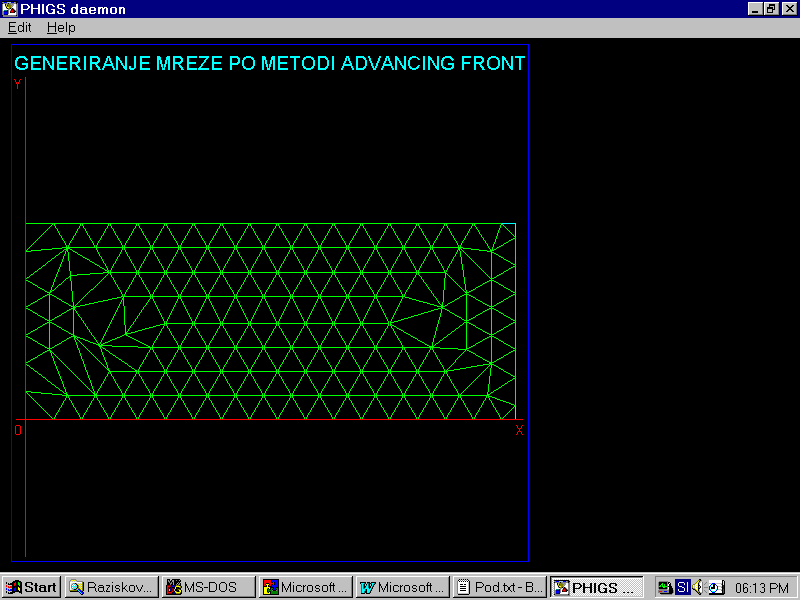Viewport: 800px width, 600px height.
Task: Close the PHIGS daemon window
Action: click(788, 9)
